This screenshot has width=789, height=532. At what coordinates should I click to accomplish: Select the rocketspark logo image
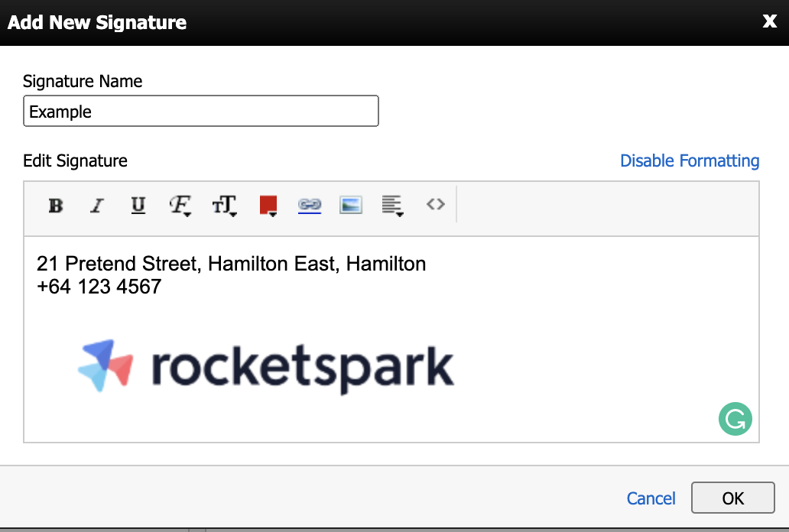[x=266, y=367]
